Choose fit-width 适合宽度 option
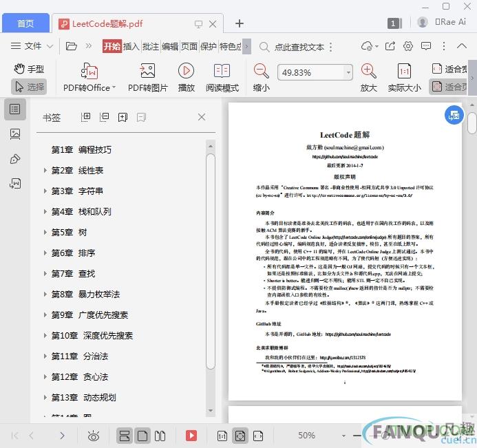Screen dimensions: 477x448 click(449, 69)
